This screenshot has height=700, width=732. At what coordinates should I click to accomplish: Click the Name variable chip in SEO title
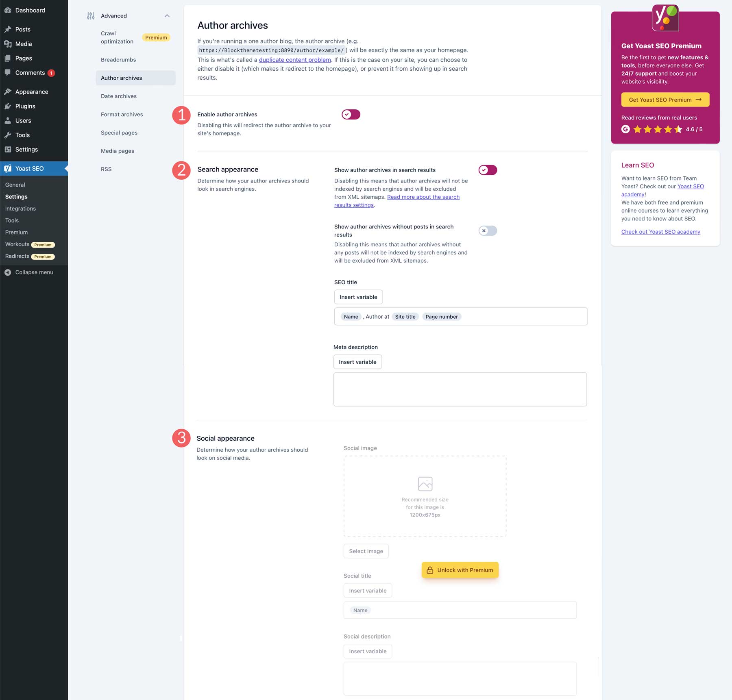pyautogui.click(x=351, y=317)
